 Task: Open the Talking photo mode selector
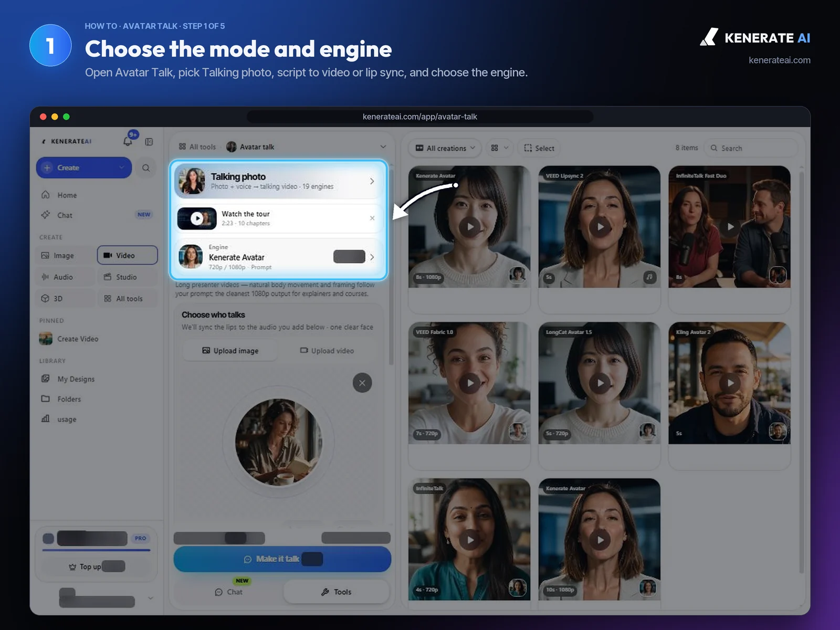tap(278, 181)
